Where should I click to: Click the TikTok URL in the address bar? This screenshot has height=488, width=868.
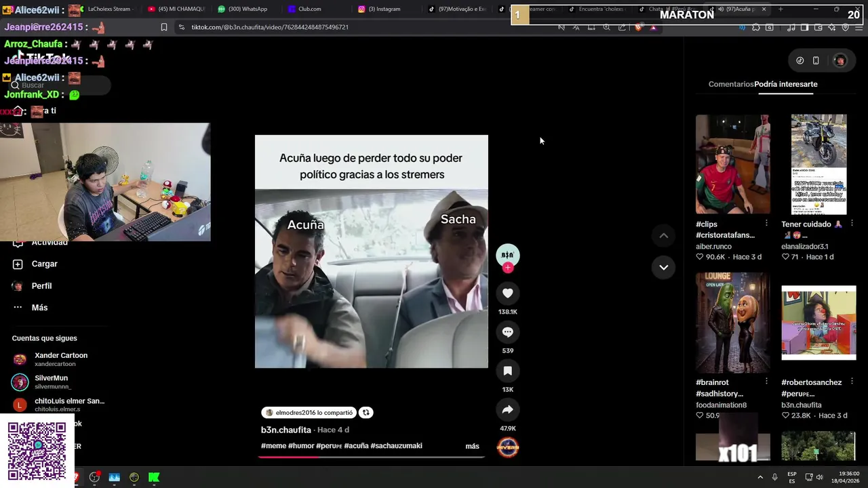(x=270, y=27)
